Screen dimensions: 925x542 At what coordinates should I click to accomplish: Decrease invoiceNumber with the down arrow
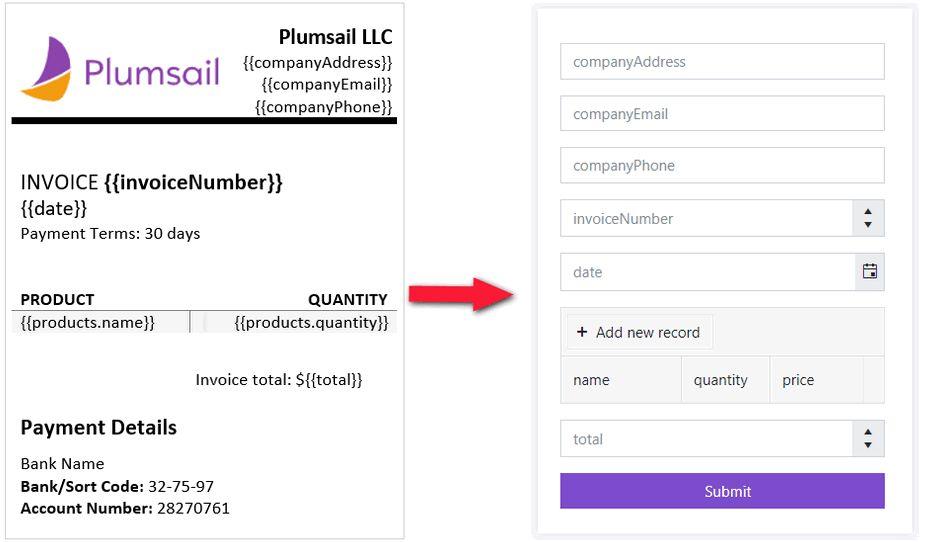868,225
